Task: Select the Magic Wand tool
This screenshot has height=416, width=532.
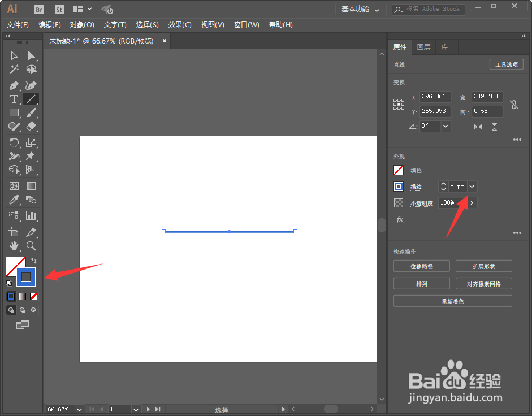Action: 14,69
